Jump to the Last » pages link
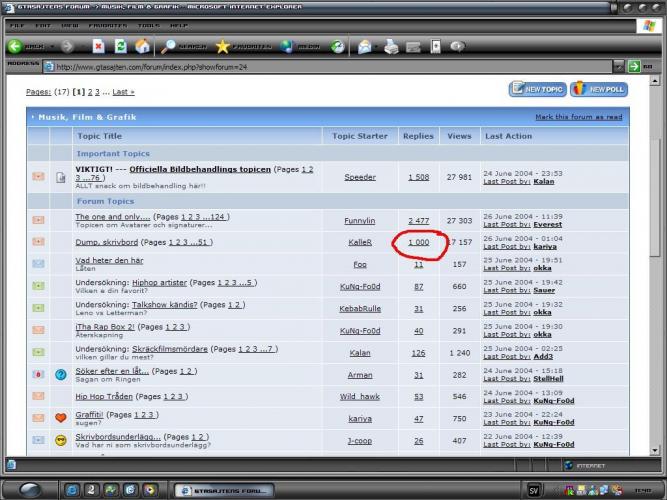The image size is (667, 500). [121, 92]
